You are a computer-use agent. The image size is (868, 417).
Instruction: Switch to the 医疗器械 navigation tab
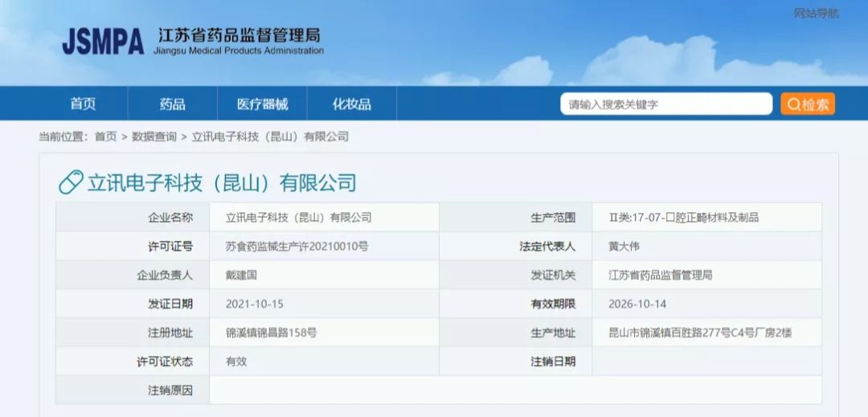[x=262, y=104]
